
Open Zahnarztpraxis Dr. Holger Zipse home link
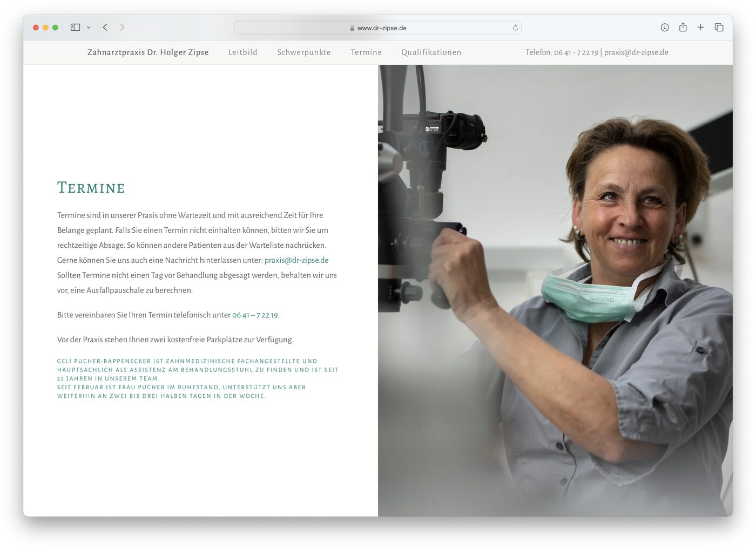148,52
